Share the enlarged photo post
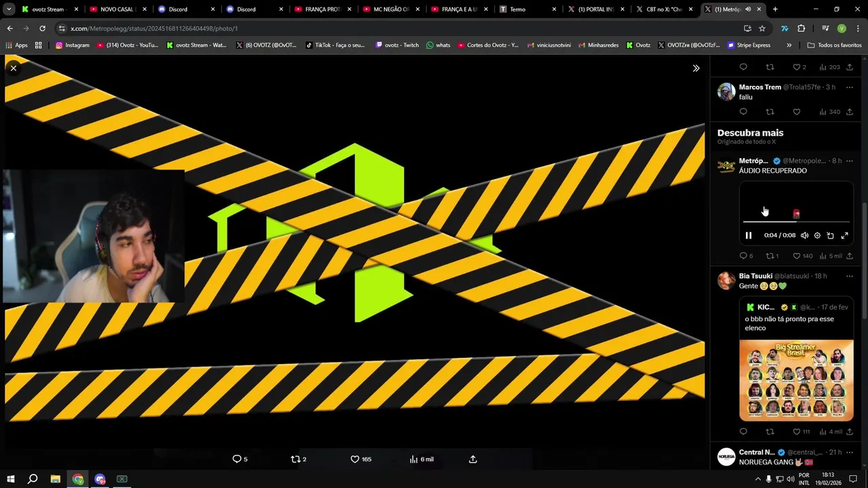 (473, 459)
